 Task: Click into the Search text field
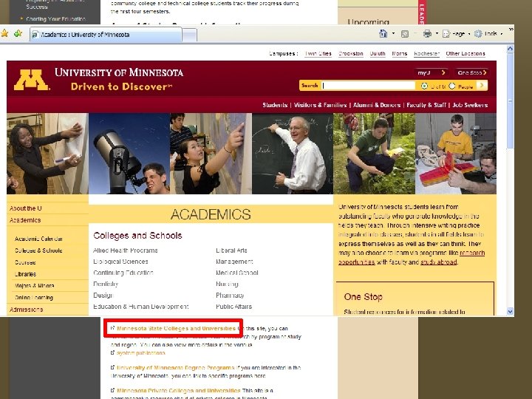[368, 86]
